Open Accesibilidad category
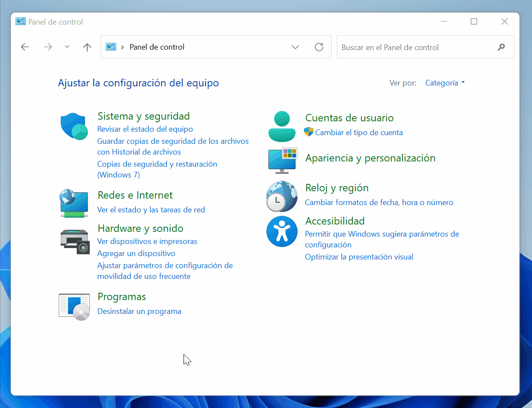 [x=335, y=221]
